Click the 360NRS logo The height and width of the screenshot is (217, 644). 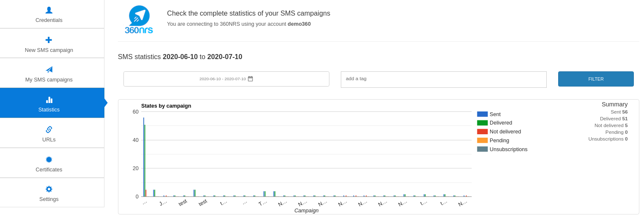[139, 20]
